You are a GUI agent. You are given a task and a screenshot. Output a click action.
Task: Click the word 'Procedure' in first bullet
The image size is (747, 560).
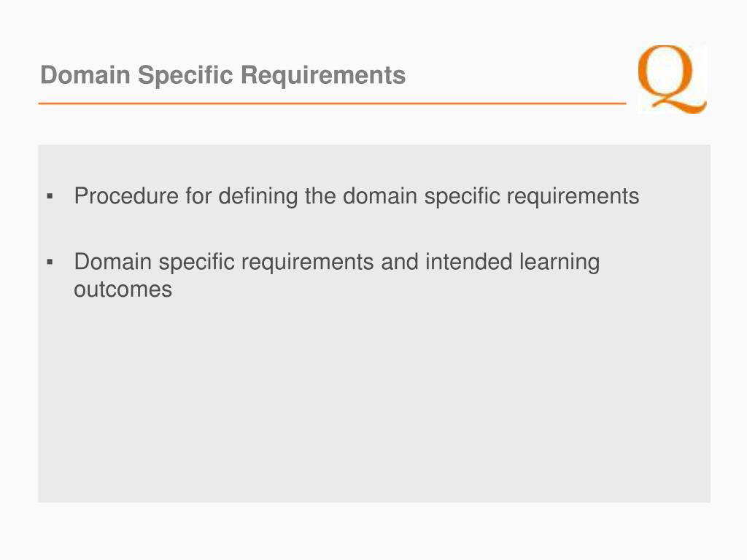pos(126,195)
